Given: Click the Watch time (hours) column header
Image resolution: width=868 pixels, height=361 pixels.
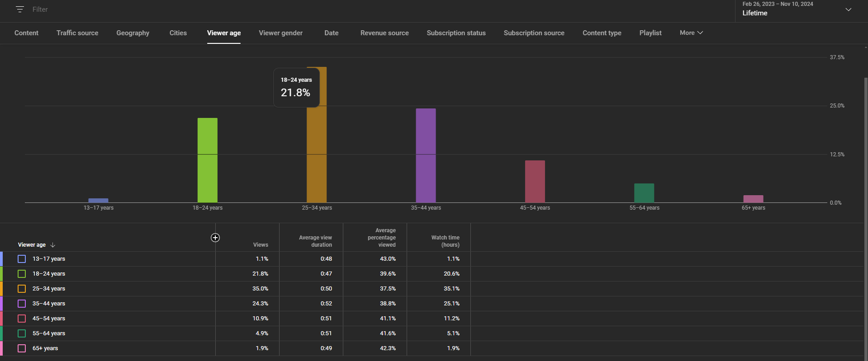Looking at the screenshot, I should (445, 241).
